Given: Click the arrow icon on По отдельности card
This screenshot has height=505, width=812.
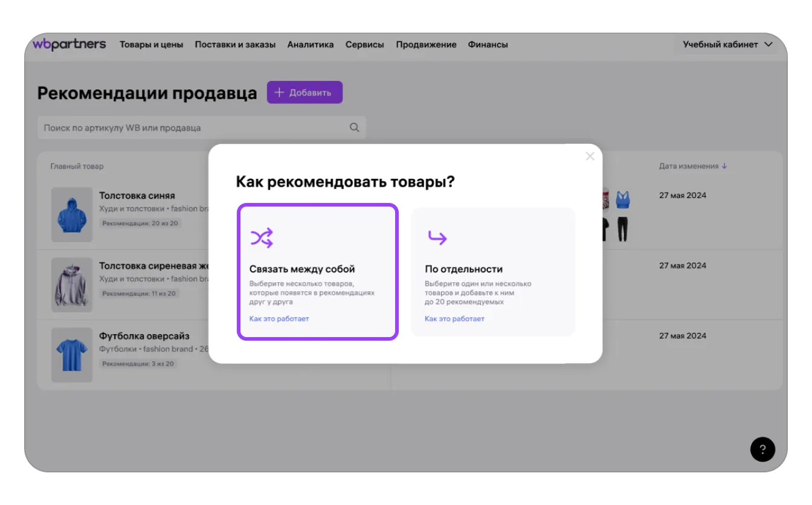Looking at the screenshot, I should point(437,237).
